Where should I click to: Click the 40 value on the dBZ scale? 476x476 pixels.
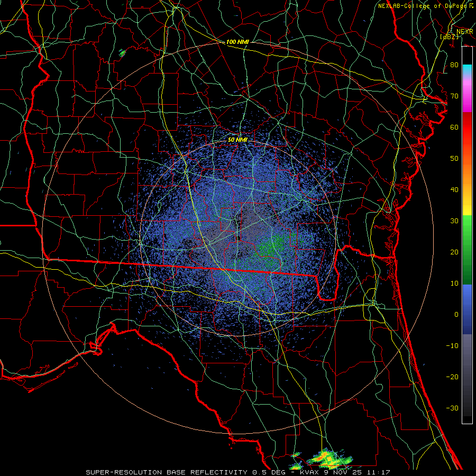click(x=454, y=190)
